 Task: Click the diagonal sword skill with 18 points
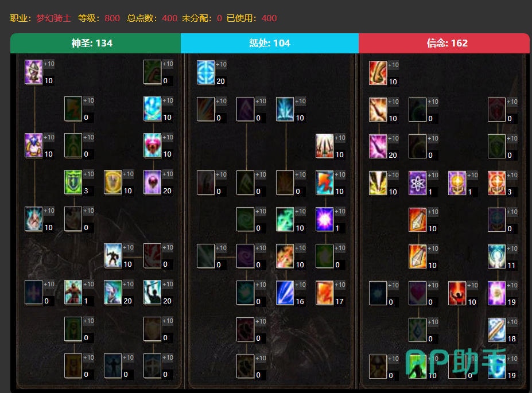(497, 330)
